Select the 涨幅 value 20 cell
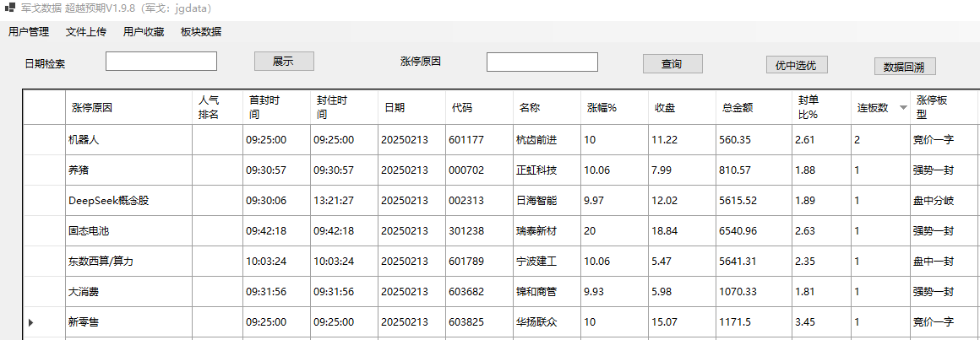Image resolution: width=980 pixels, height=340 pixels. (613, 231)
